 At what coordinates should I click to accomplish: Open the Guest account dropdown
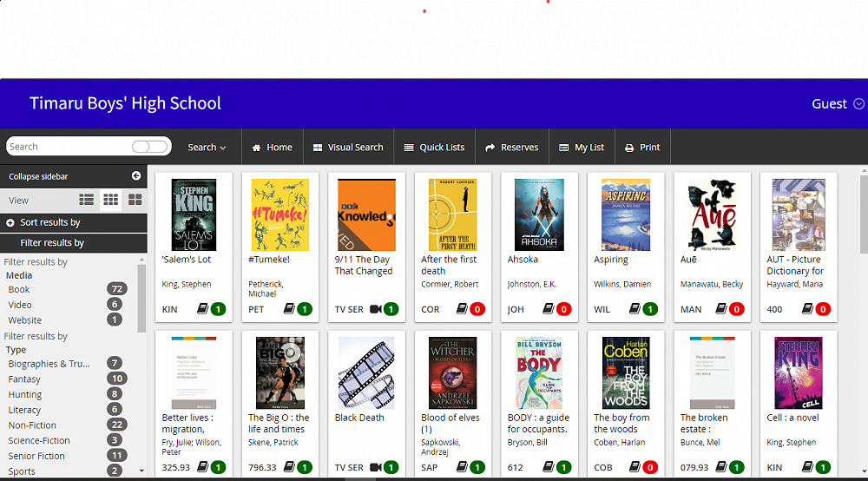(x=837, y=104)
